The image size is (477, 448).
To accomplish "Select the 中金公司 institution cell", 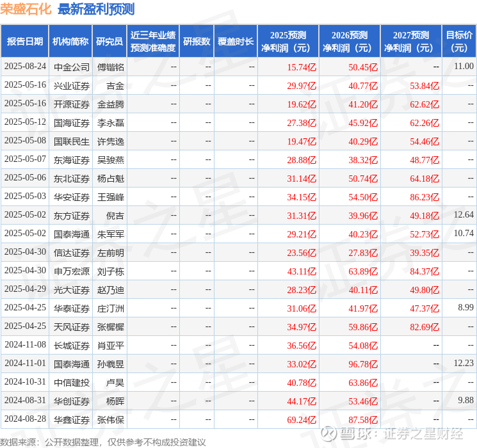I will tap(72, 67).
